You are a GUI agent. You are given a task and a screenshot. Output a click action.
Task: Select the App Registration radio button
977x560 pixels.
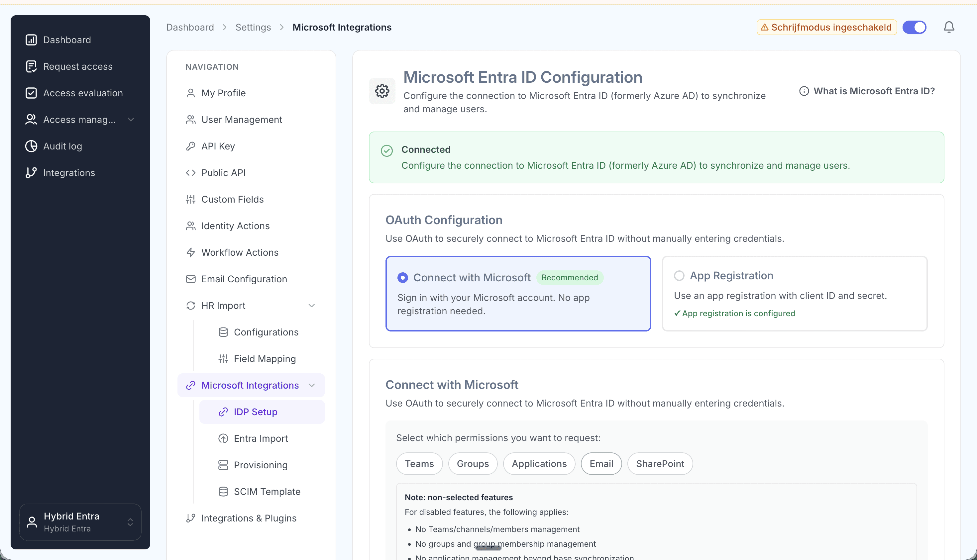point(679,275)
